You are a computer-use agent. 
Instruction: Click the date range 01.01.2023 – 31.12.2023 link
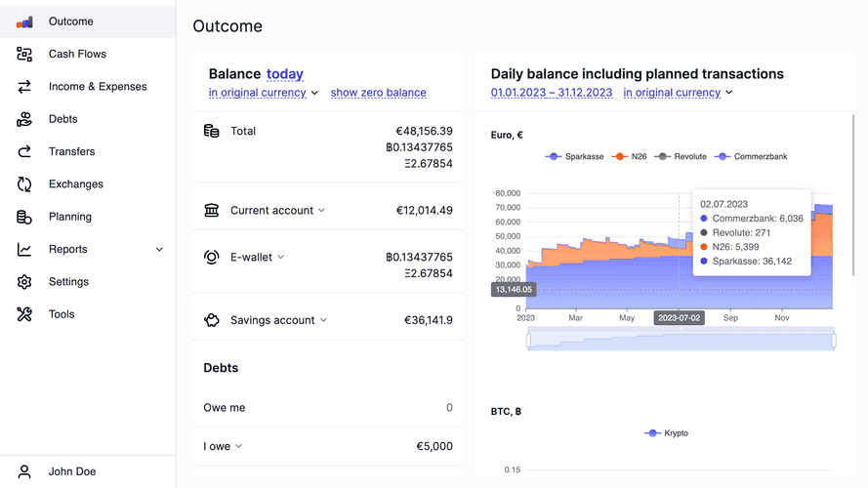[x=552, y=93]
